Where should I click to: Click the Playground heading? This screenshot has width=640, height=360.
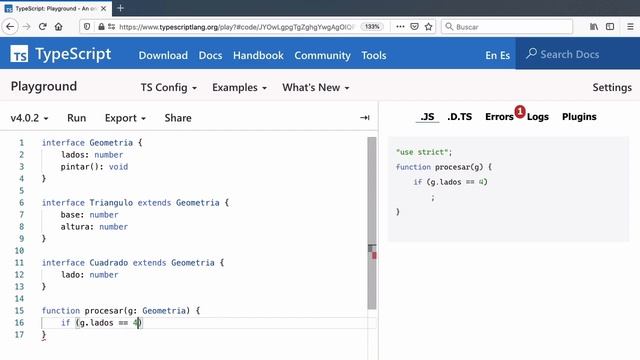click(44, 86)
